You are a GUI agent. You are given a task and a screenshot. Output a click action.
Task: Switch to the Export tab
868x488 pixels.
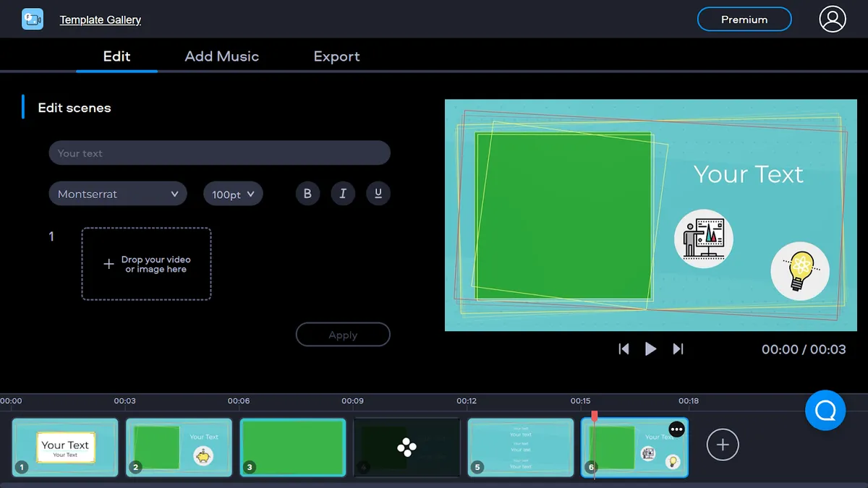coord(336,56)
